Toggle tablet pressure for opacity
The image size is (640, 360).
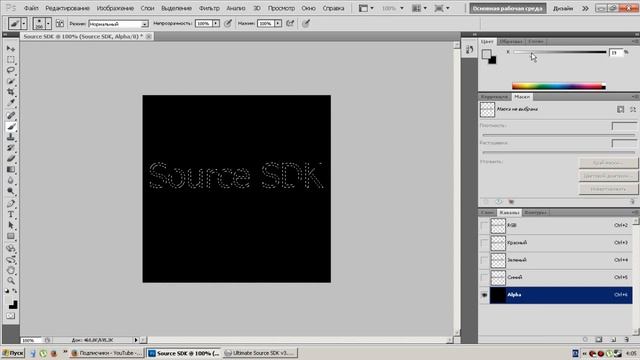[228, 24]
